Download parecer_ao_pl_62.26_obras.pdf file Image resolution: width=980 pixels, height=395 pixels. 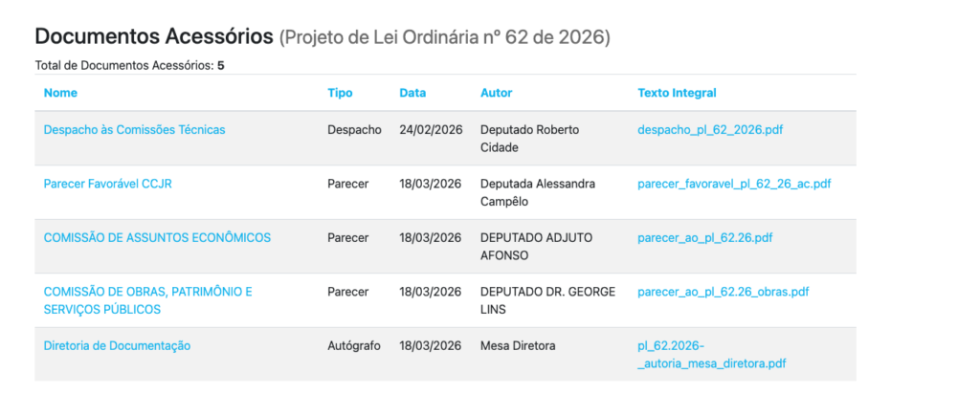(x=724, y=292)
